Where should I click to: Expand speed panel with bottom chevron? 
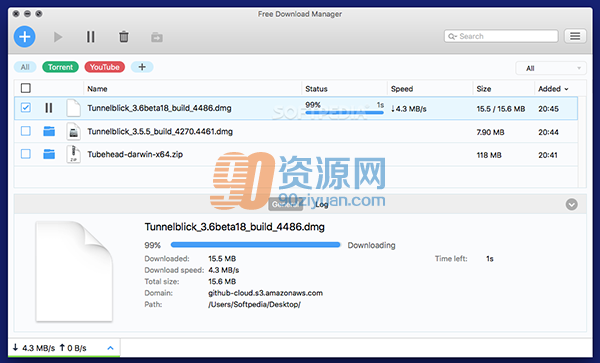[x=110, y=348]
